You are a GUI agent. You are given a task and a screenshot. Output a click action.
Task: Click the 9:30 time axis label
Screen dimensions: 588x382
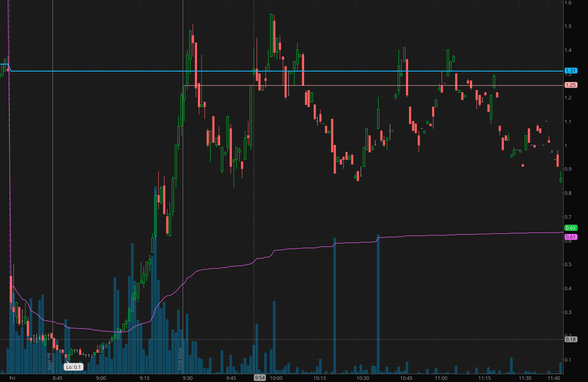(x=188, y=378)
